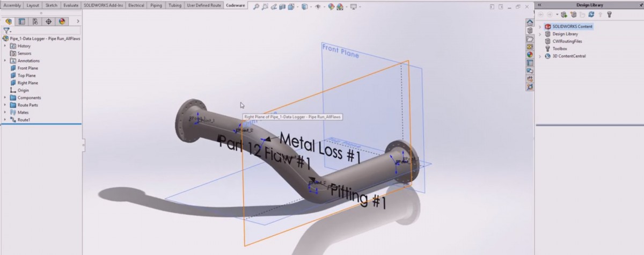The height and width of the screenshot is (255, 644).
Task: Click the DimXpertManager crosshair tab icon
Action: (49, 21)
